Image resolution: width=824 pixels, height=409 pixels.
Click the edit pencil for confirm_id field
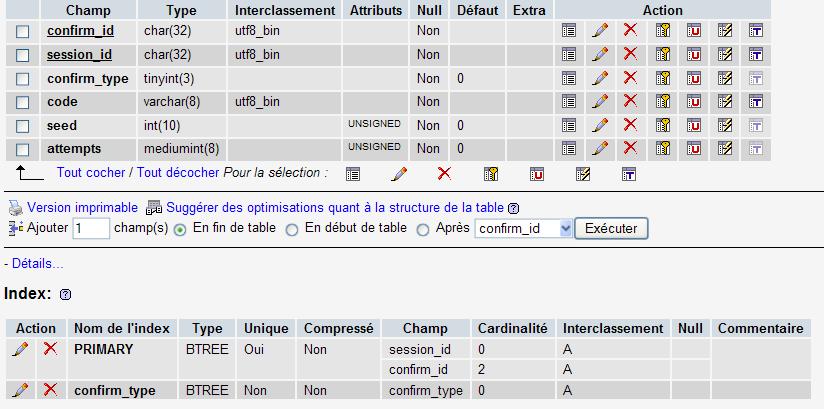coord(600,30)
